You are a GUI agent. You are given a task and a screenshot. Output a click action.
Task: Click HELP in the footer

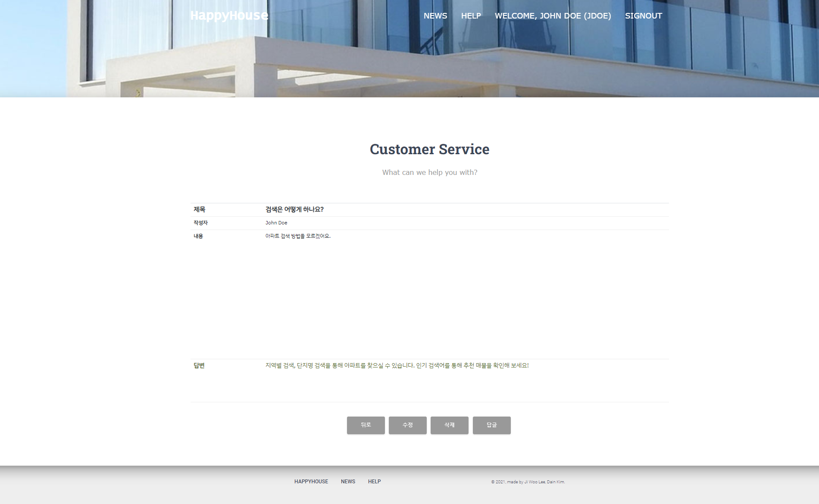coord(374,482)
